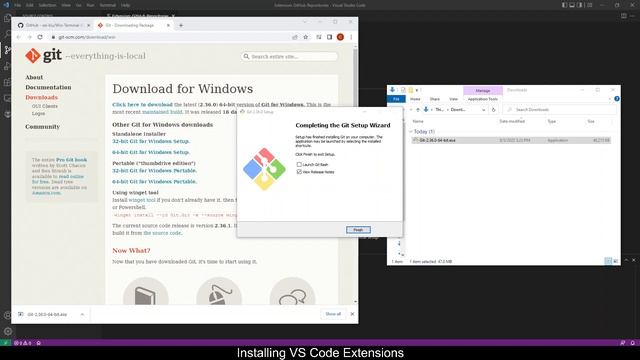This screenshot has height=360, width=640.
Task: Bookmark this page with the star icon
Action: [306, 37]
